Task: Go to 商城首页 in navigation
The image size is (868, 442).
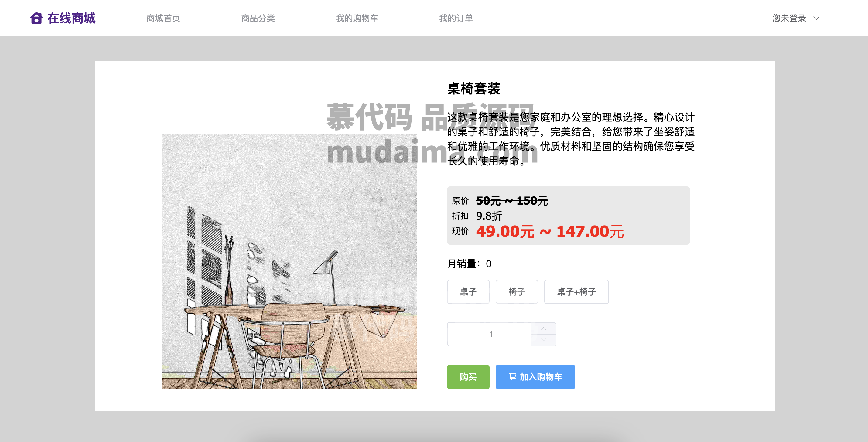Action: pos(163,18)
